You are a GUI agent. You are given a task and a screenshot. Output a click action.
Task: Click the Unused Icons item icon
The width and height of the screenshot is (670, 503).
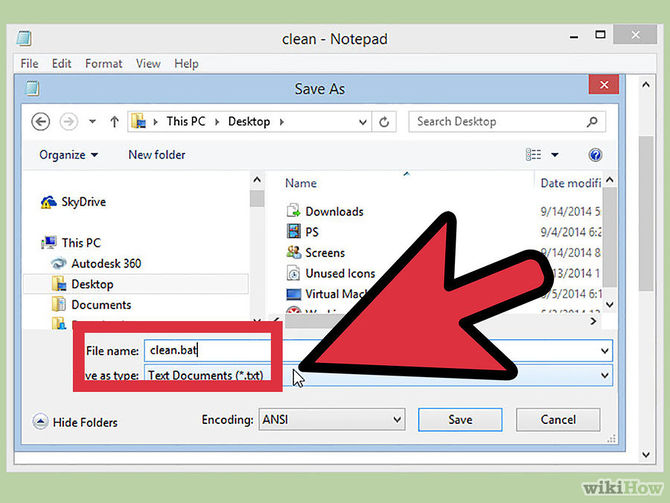tap(293, 273)
